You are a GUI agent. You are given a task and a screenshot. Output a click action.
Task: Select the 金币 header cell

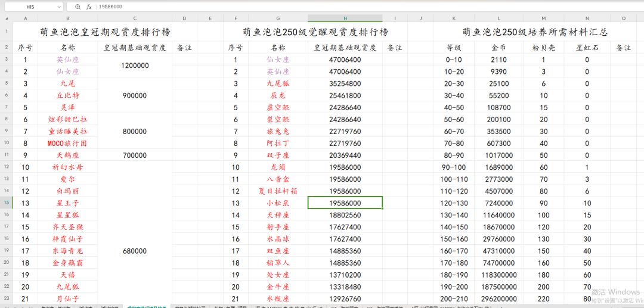[x=499, y=48]
